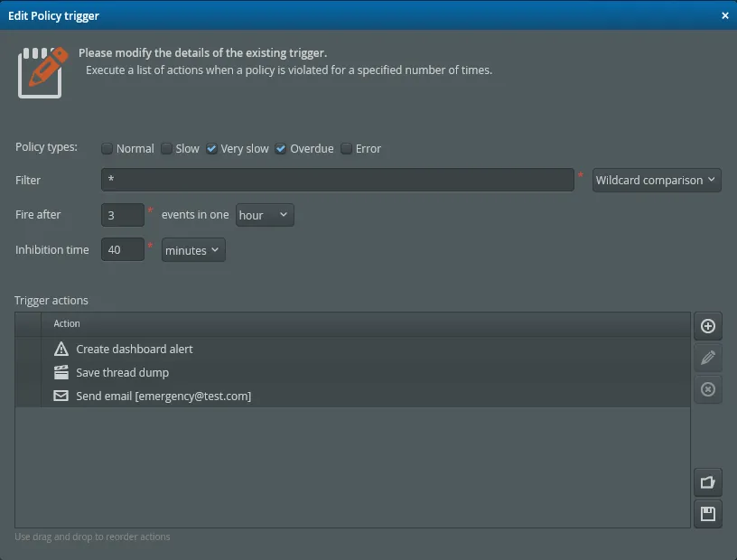The image size is (737, 560).
Task: Click the plus icon to add an action
Action: (708, 326)
